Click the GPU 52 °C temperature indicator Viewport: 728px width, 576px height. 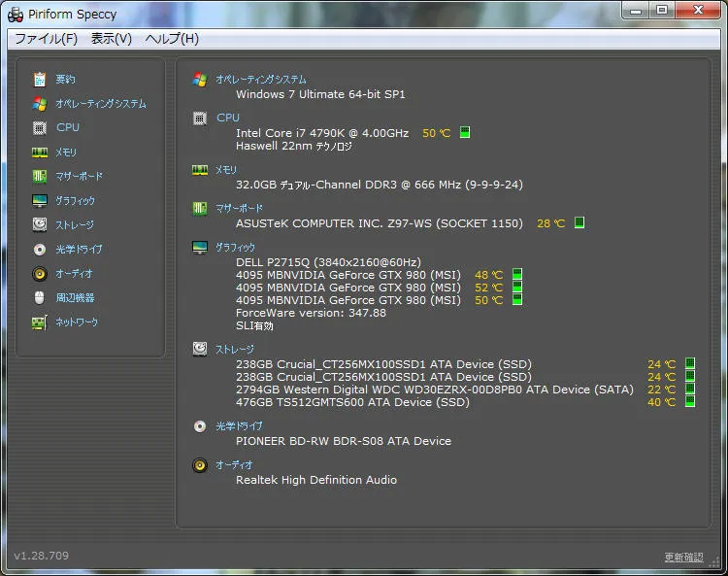[517, 287]
